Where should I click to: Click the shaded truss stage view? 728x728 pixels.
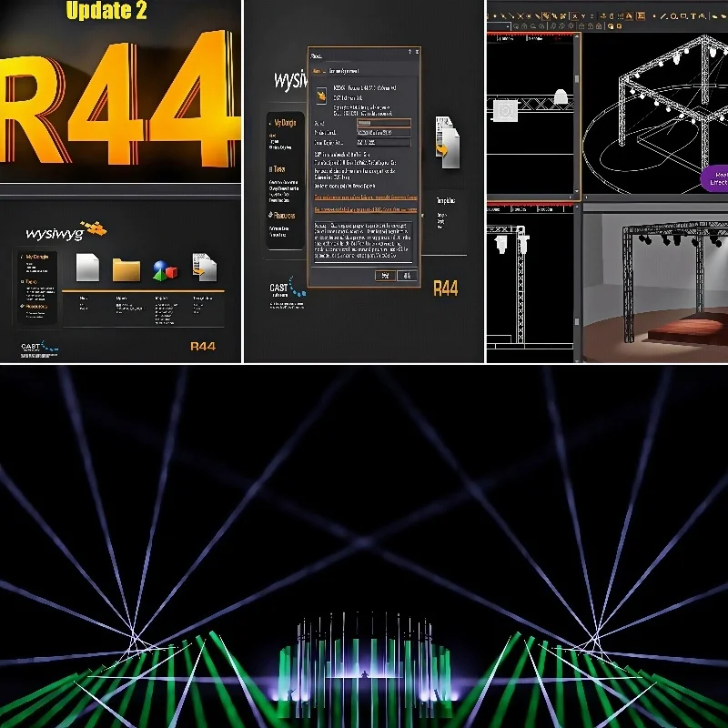click(x=655, y=288)
